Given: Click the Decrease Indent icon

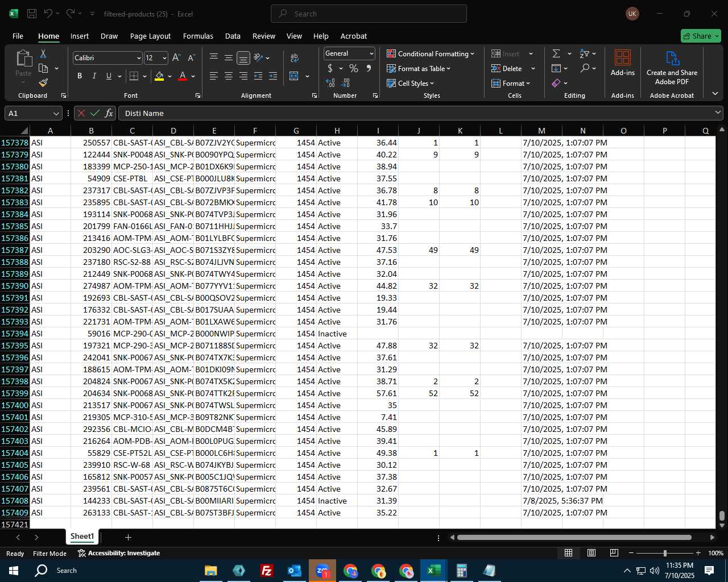Looking at the screenshot, I should 258,76.
